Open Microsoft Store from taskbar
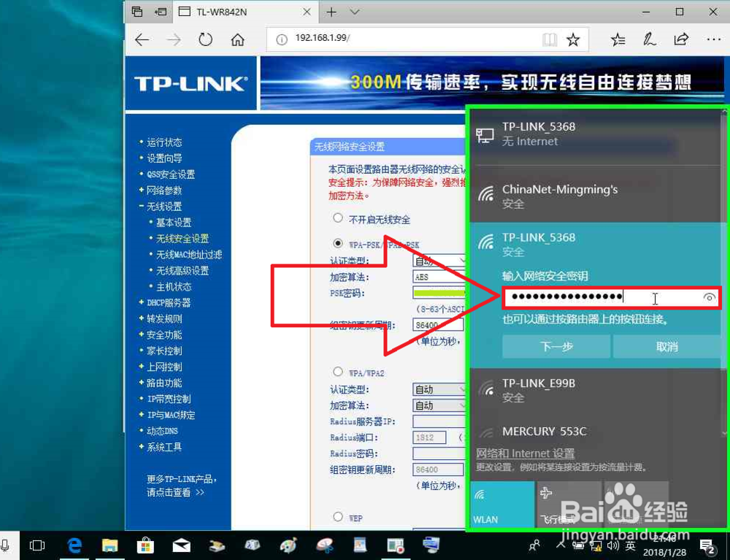The image size is (730, 560). [145, 545]
